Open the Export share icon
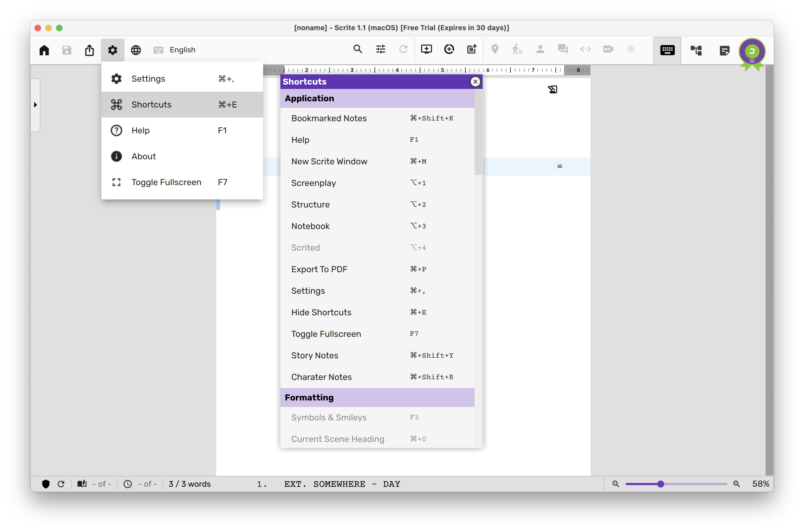The image size is (804, 532). pos(89,50)
